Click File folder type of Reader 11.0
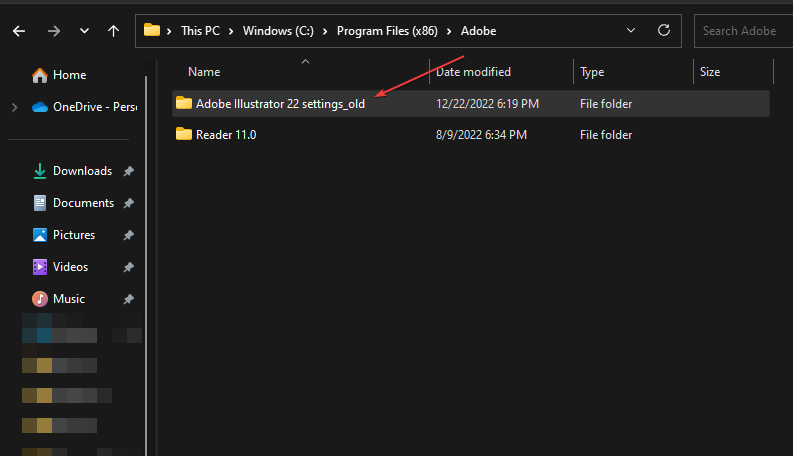 coord(606,134)
